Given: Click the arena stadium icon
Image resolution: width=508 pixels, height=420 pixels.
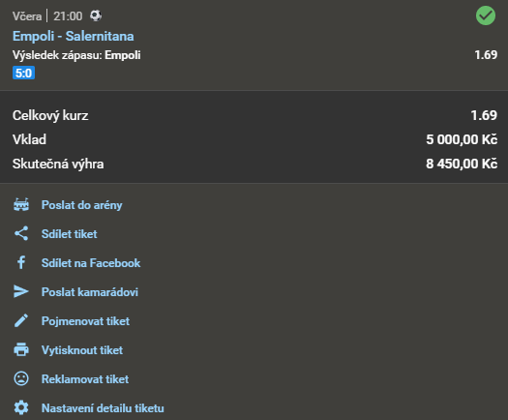Looking at the screenshot, I should (21, 205).
